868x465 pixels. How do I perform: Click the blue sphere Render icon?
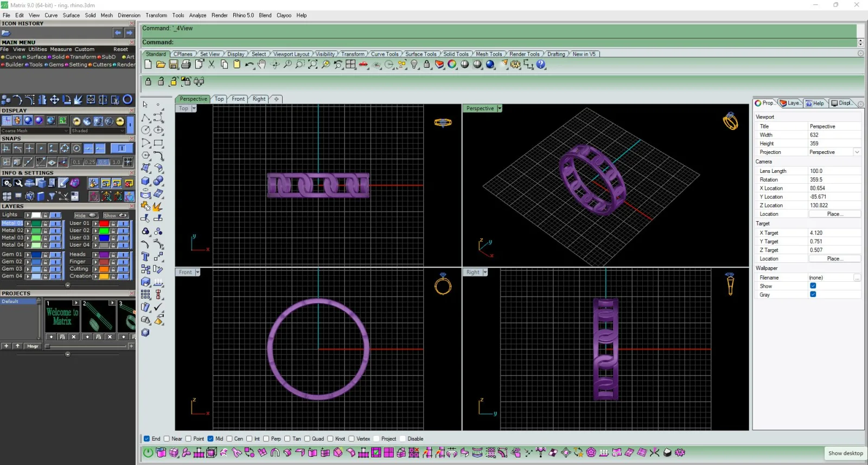pos(490,64)
